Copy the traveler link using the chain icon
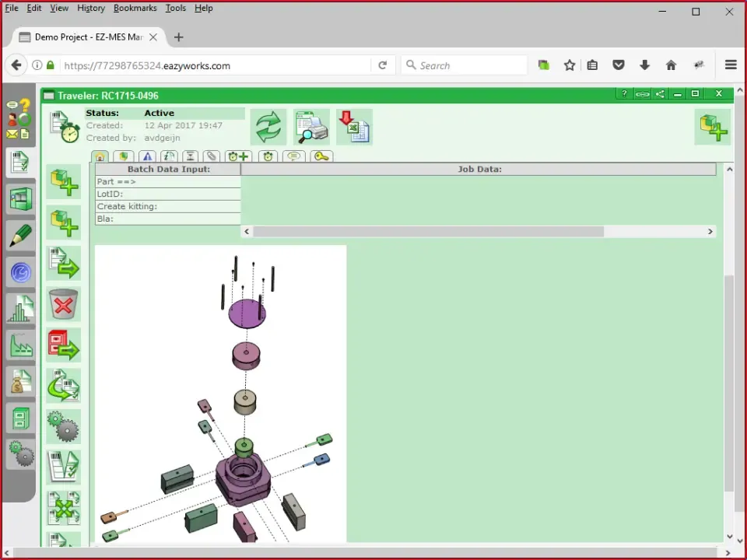This screenshot has height=560, width=747. pyautogui.click(x=642, y=93)
